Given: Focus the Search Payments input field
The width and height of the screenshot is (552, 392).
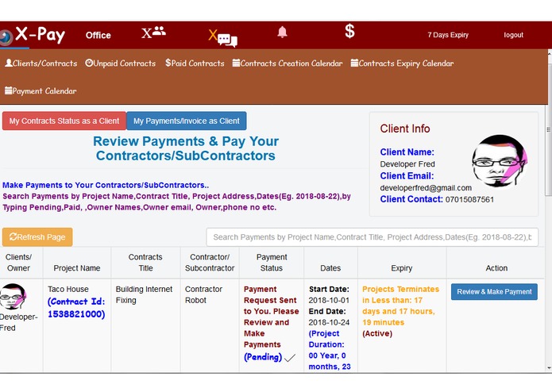Looking at the screenshot, I should click(x=373, y=237).
